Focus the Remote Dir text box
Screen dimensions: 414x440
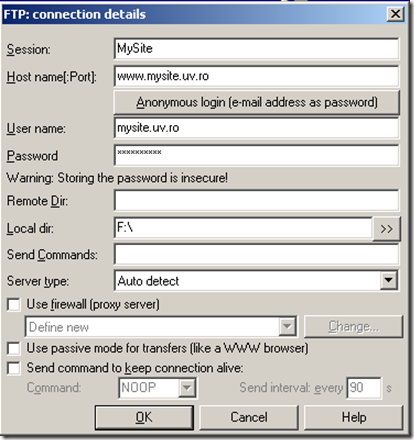coord(256,201)
